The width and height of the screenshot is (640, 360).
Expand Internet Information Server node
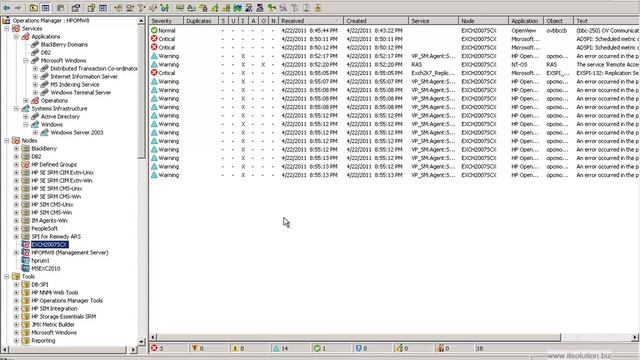pyautogui.click(x=35, y=77)
